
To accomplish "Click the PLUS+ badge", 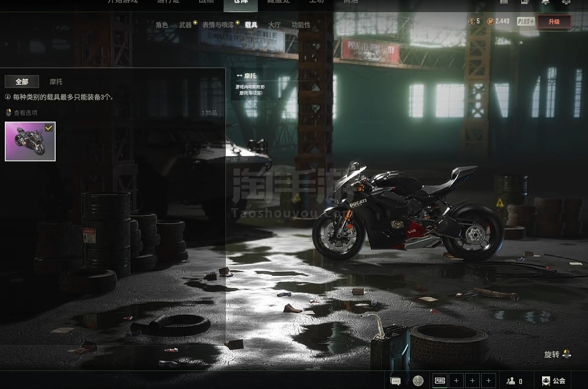I will pos(526,21).
